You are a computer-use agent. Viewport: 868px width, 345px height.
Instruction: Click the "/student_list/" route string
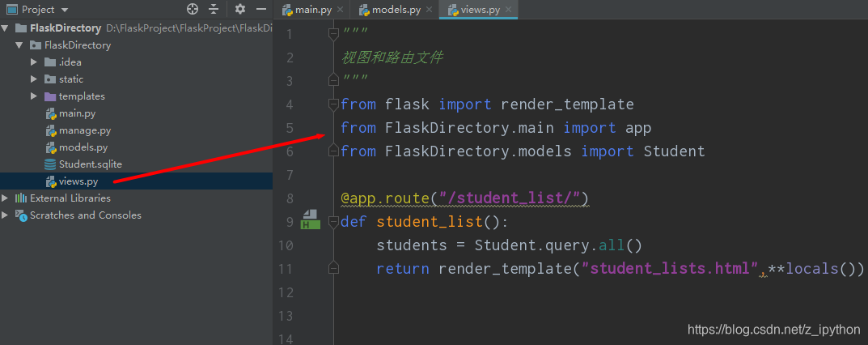pyautogui.click(x=510, y=198)
